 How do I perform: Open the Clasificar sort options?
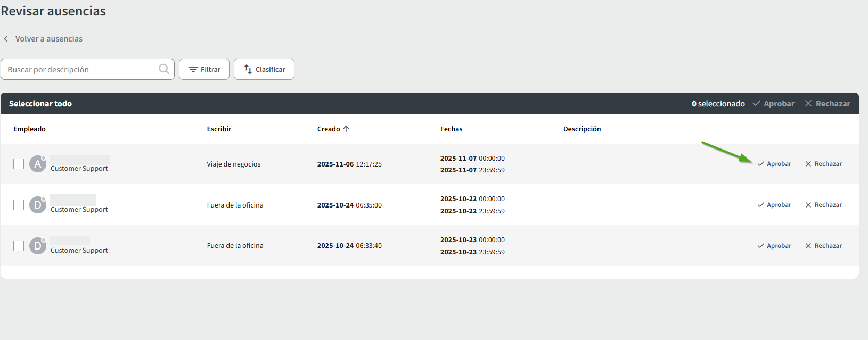point(264,69)
